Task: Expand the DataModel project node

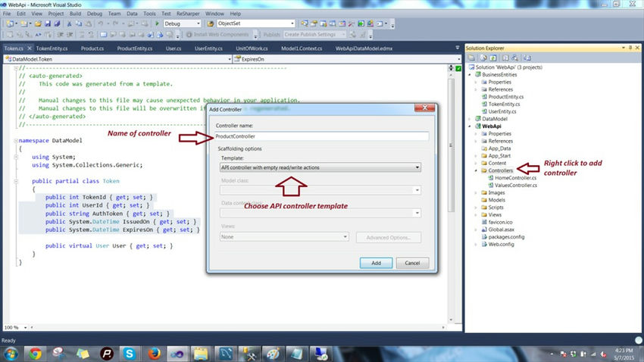Action: click(x=470, y=119)
